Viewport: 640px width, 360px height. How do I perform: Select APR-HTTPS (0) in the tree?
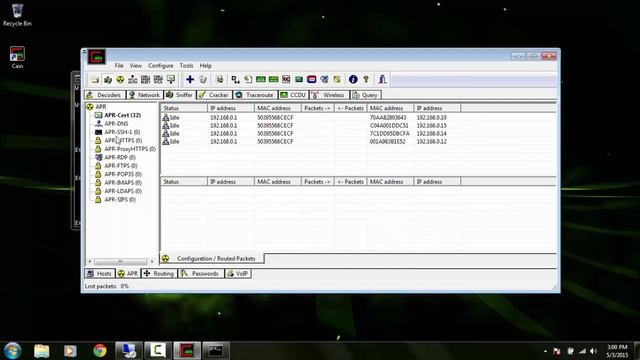123,140
